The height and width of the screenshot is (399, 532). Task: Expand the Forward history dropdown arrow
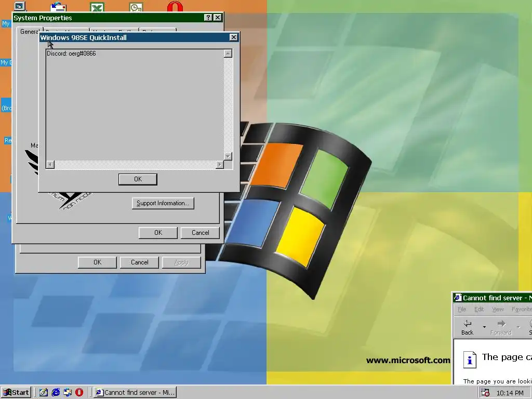click(x=518, y=327)
